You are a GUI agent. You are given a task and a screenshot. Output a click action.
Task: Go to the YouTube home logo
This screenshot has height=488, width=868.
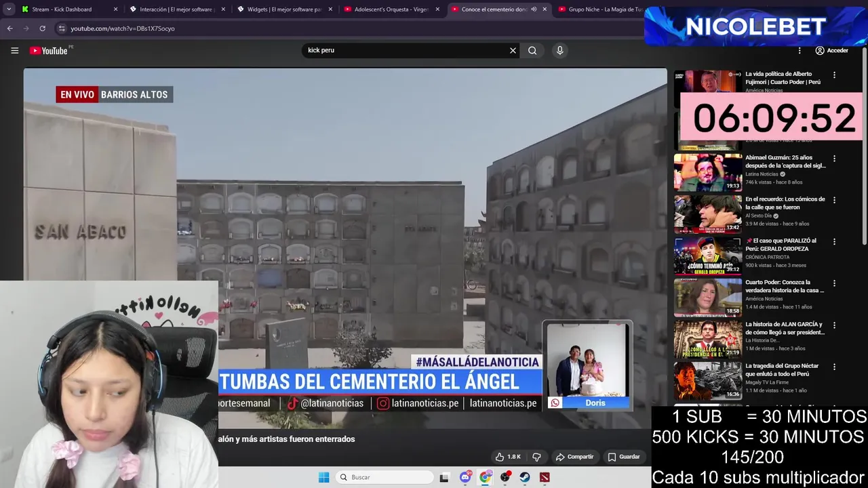(x=49, y=50)
